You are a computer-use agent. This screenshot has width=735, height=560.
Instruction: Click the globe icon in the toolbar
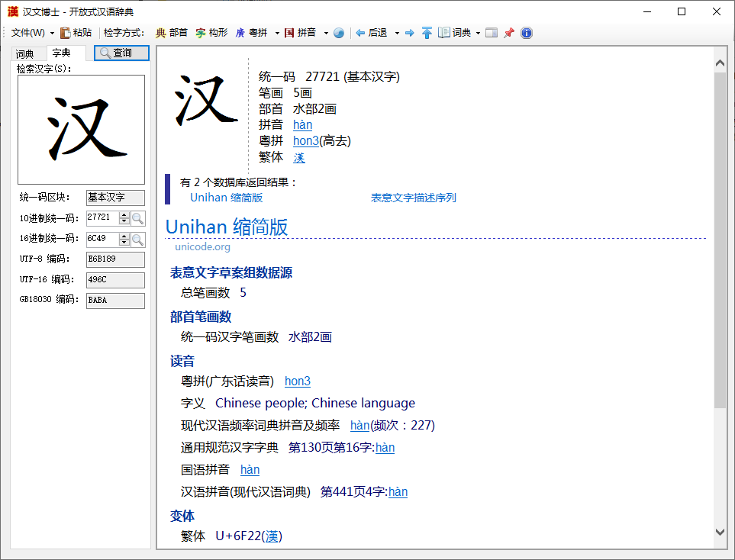coord(339,33)
